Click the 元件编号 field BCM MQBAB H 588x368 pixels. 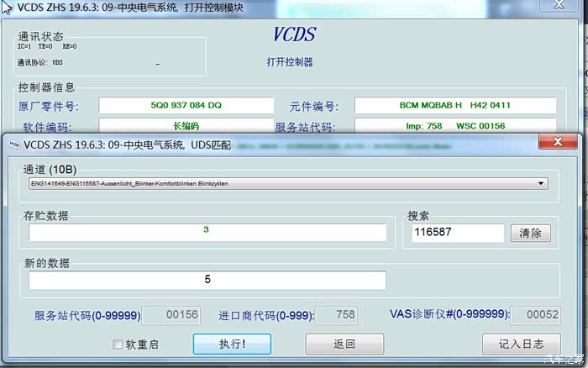454,106
